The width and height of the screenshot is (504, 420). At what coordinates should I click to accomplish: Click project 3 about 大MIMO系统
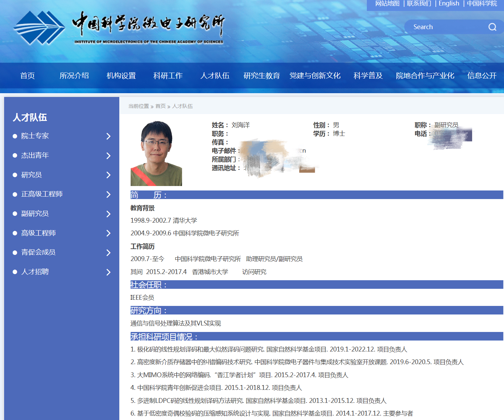click(239, 375)
